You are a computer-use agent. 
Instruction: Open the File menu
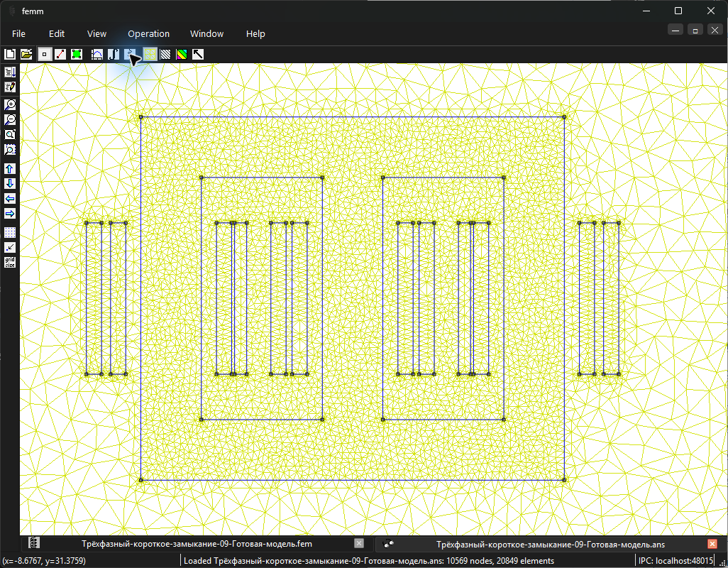pos(18,34)
